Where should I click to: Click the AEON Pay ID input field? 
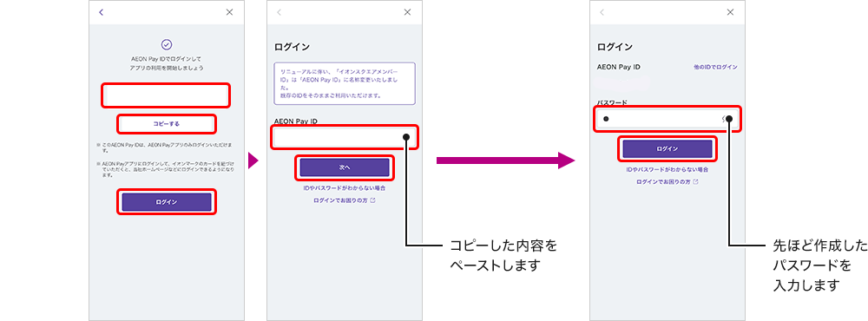tap(345, 137)
